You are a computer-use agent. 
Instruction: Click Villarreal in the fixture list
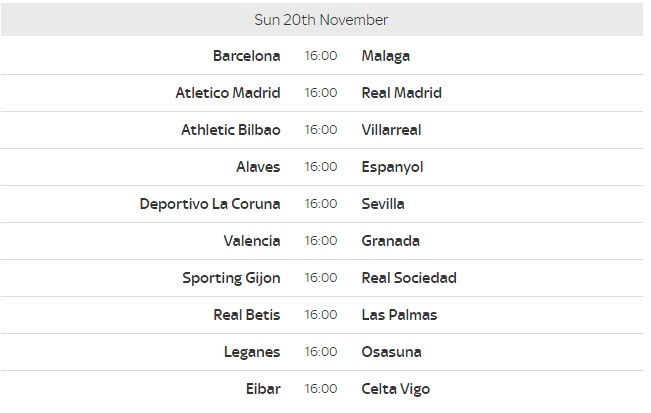point(391,130)
